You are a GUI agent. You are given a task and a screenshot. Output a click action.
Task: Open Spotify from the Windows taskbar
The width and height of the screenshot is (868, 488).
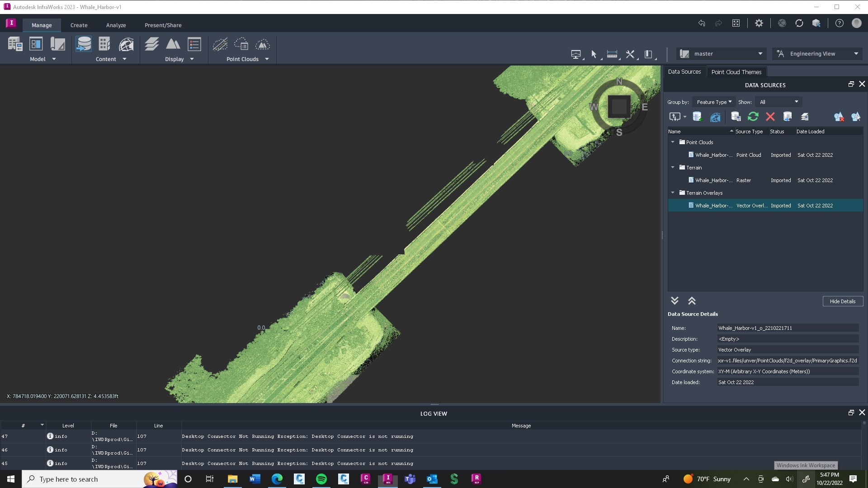click(x=321, y=479)
